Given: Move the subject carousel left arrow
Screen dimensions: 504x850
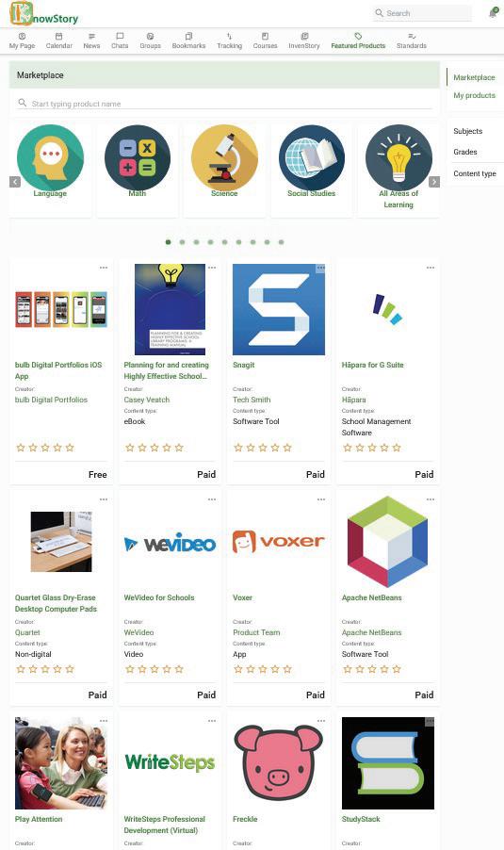Looking at the screenshot, I should 15,182.
